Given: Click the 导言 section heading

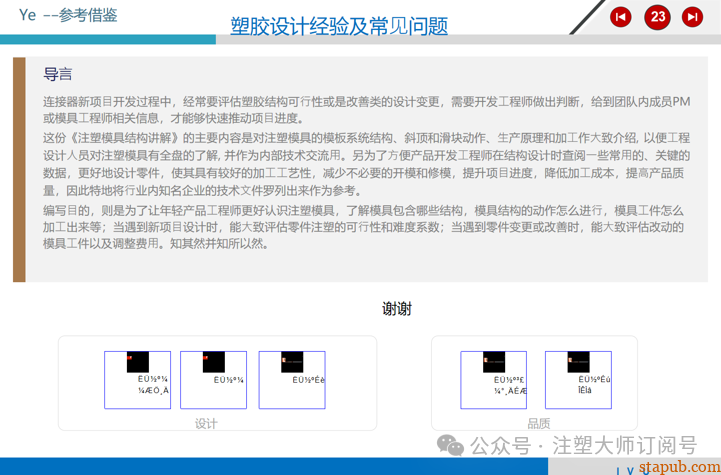Looking at the screenshot, I should (x=57, y=75).
